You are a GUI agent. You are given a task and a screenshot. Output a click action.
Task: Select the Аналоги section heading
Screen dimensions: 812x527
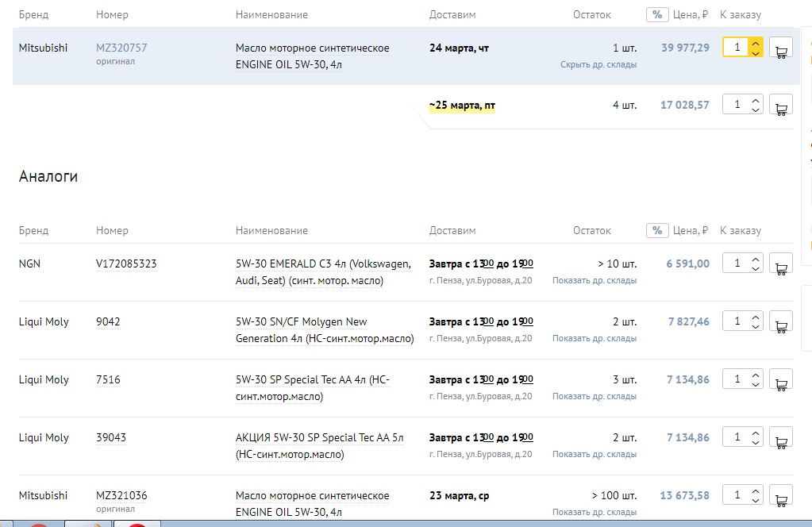[48, 176]
